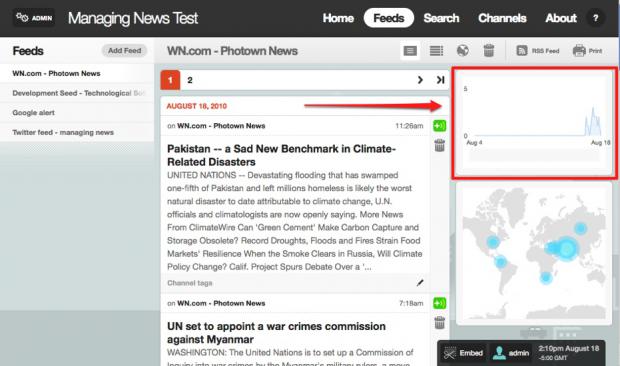Edit channel tags with pencil icon
The height and width of the screenshot is (366, 620).
coord(420,283)
